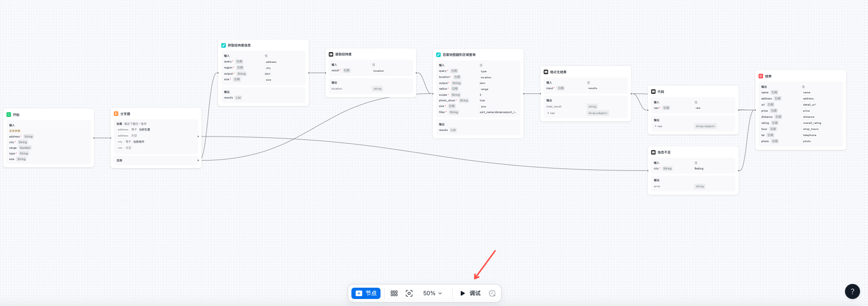
Task: Click the 提取经纬度 code node icon
Action: 331,54
